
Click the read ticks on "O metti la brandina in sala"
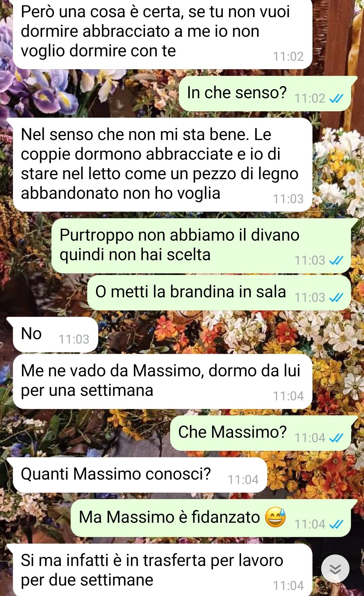[x=336, y=297]
